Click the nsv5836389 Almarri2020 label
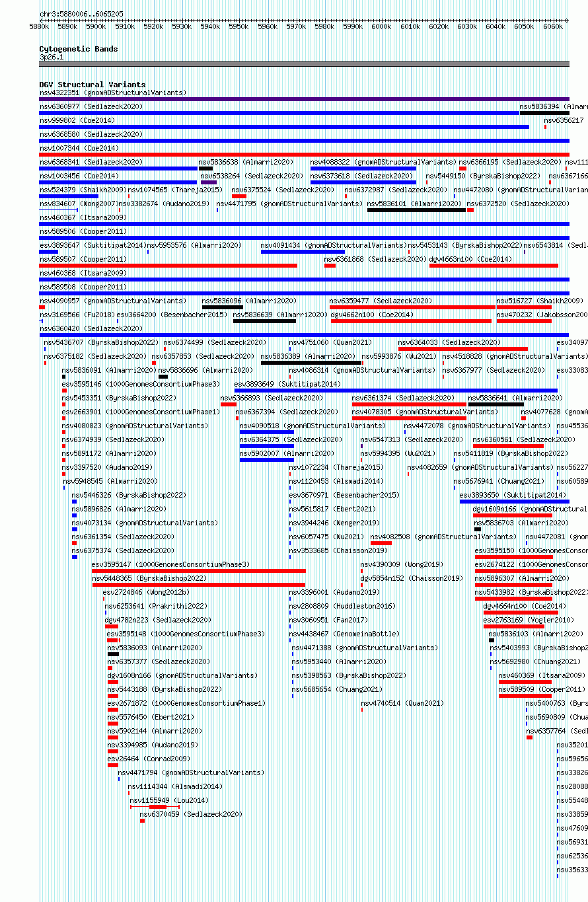The width and height of the screenshot is (588, 902). pyautogui.click(x=308, y=357)
